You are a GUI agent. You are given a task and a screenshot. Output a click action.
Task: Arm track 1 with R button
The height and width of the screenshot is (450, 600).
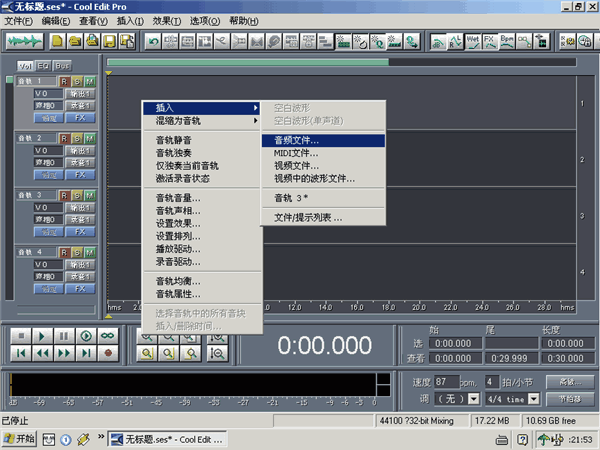(64, 80)
